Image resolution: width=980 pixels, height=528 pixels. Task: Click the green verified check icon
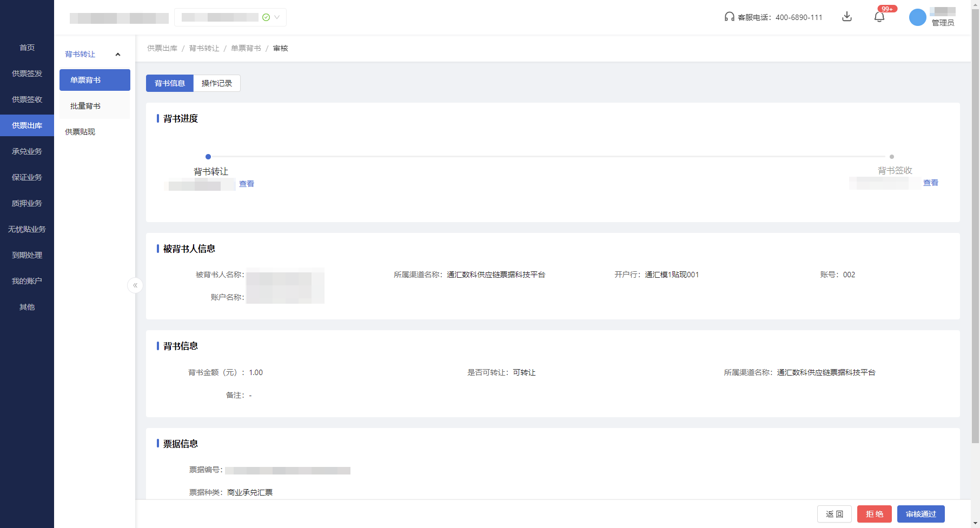click(x=266, y=17)
